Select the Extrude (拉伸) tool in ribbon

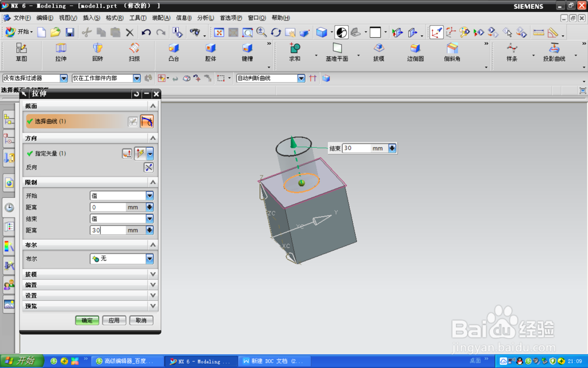(x=61, y=52)
